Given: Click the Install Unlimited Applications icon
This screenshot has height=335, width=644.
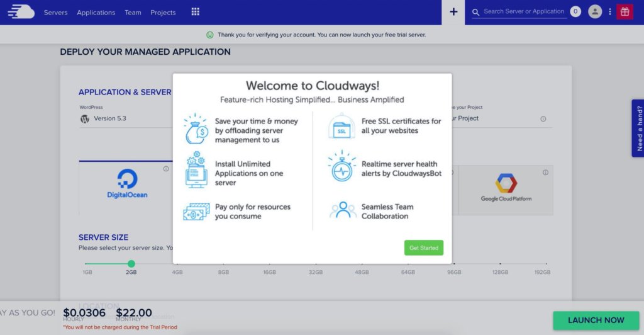Looking at the screenshot, I should point(196,170).
